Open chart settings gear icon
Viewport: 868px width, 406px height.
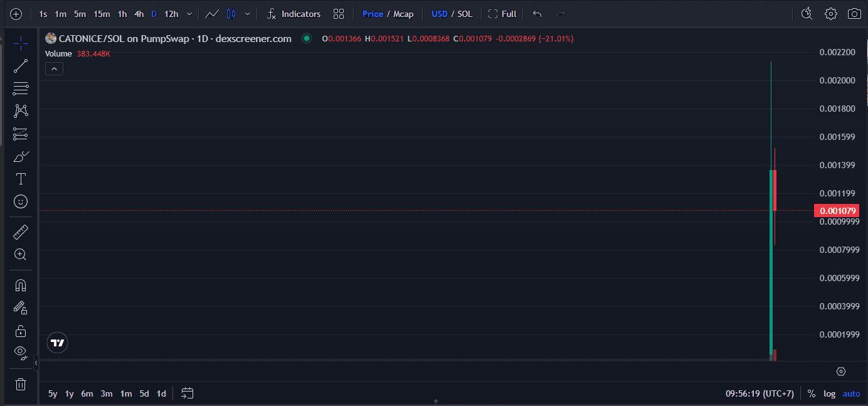click(830, 14)
